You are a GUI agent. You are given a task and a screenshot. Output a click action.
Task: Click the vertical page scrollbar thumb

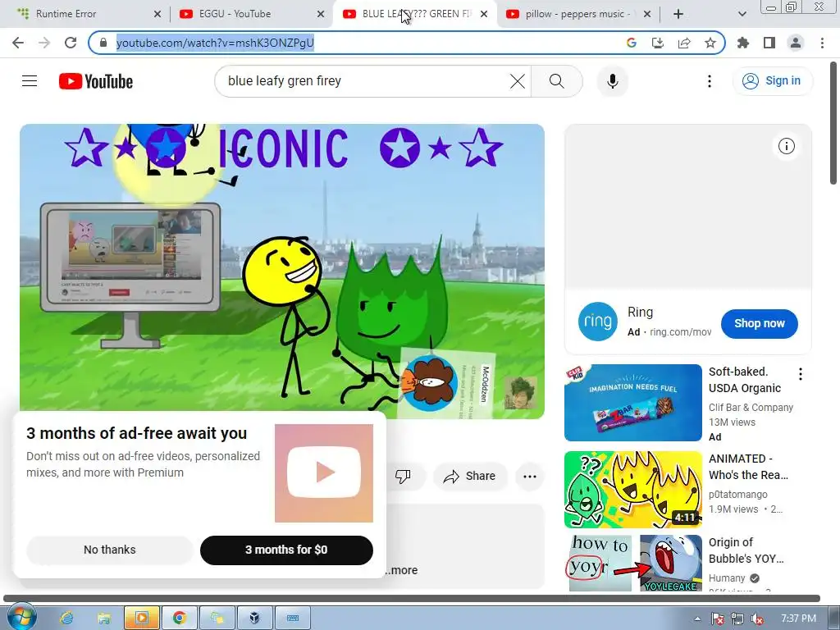click(x=833, y=123)
